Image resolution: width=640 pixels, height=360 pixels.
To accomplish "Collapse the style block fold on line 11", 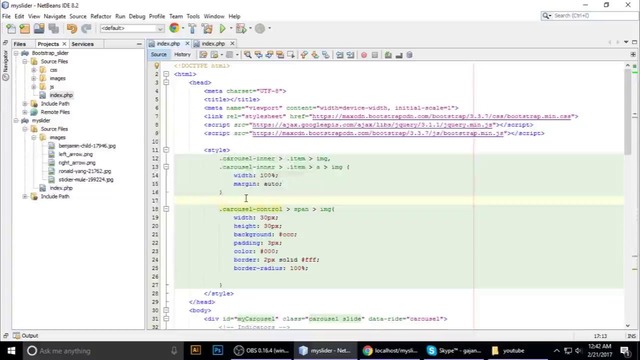I will coord(166,150).
